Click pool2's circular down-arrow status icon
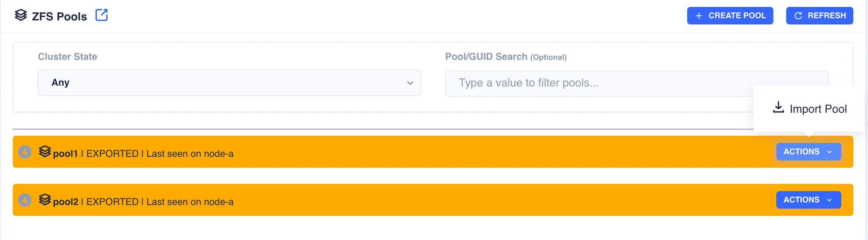 (x=25, y=200)
